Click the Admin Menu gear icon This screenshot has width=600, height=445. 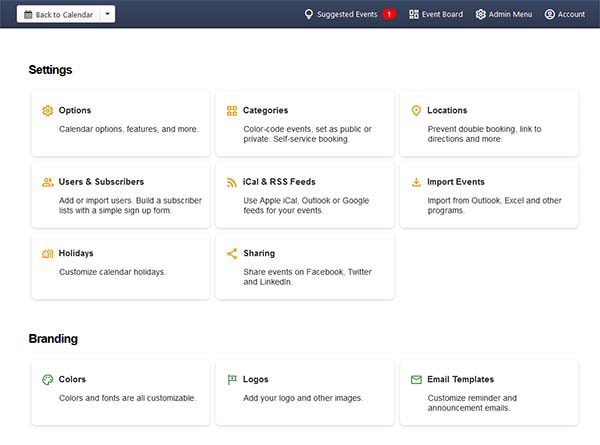point(480,15)
